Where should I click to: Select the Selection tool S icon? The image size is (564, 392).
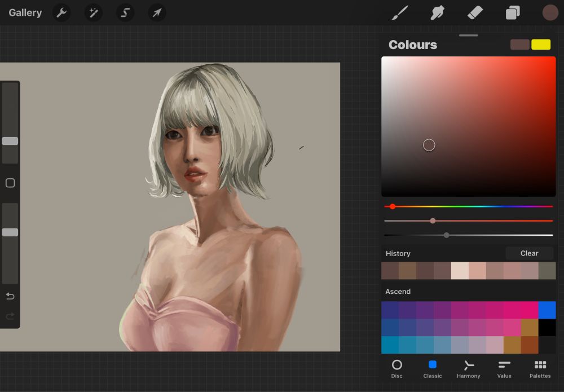pos(125,12)
